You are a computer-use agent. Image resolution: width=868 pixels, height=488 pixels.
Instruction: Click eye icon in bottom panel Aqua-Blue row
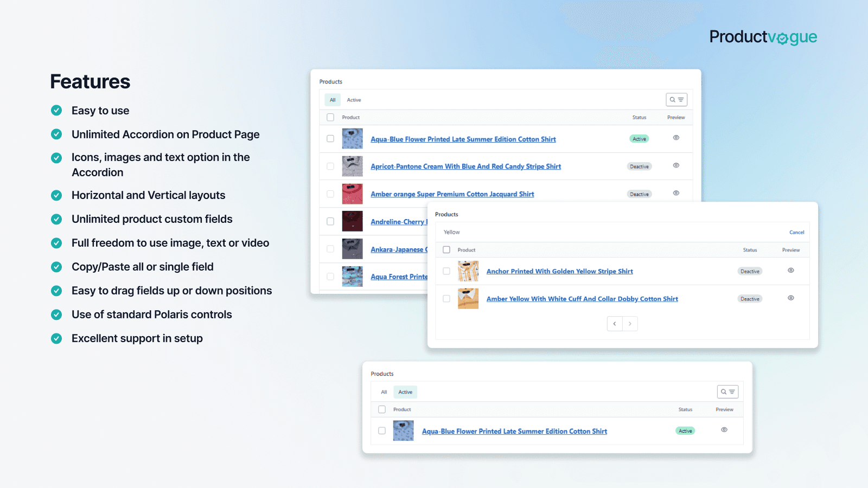(724, 429)
